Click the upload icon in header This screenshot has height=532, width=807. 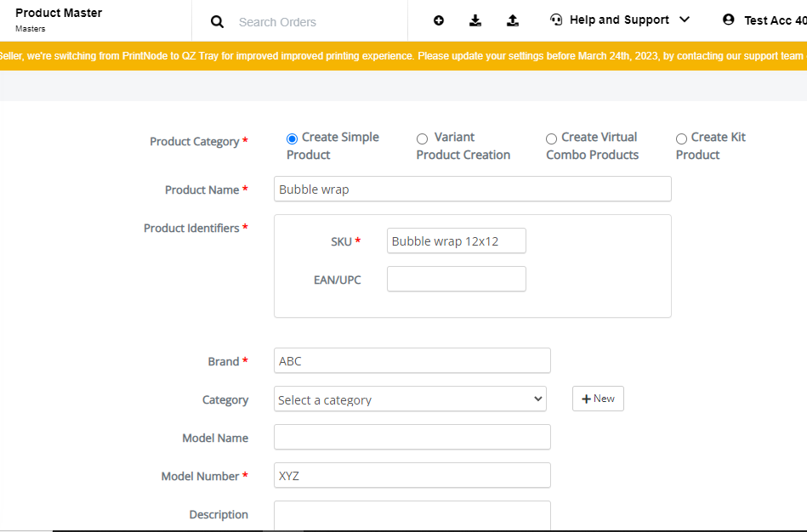(513, 20)
